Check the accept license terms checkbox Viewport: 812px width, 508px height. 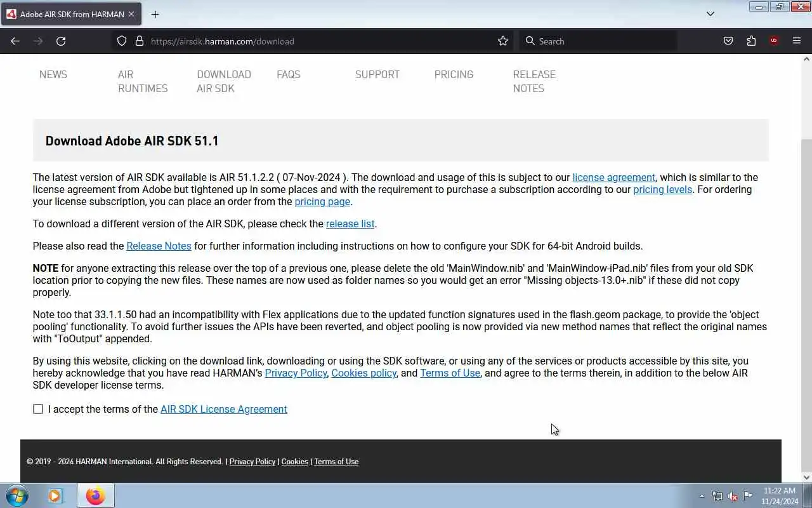(x=38, y=409)
